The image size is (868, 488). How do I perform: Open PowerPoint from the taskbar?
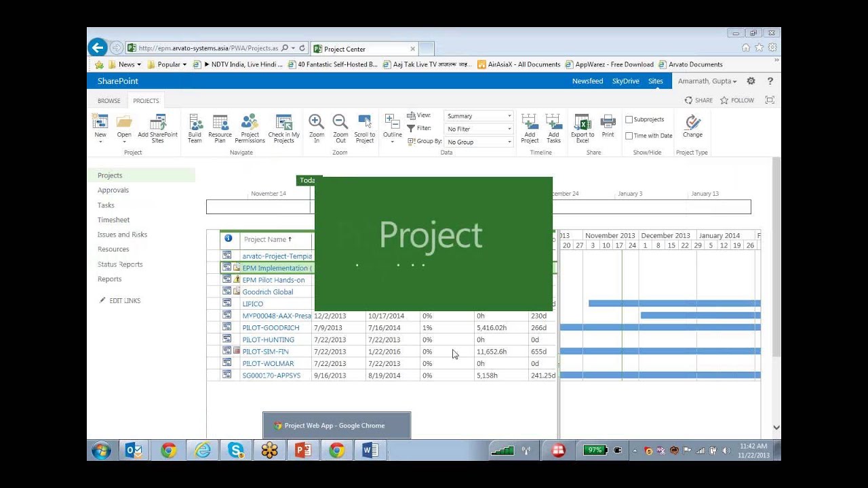302,450
